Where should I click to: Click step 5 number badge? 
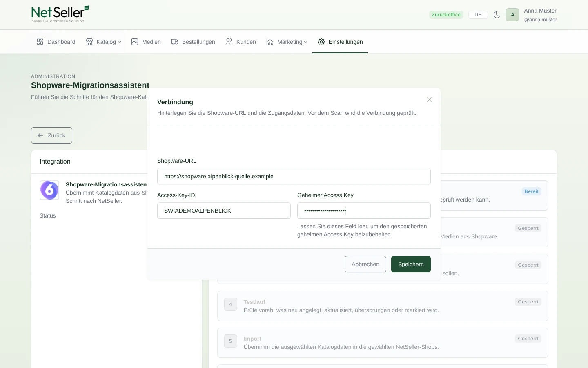click(x=231, y=341)
